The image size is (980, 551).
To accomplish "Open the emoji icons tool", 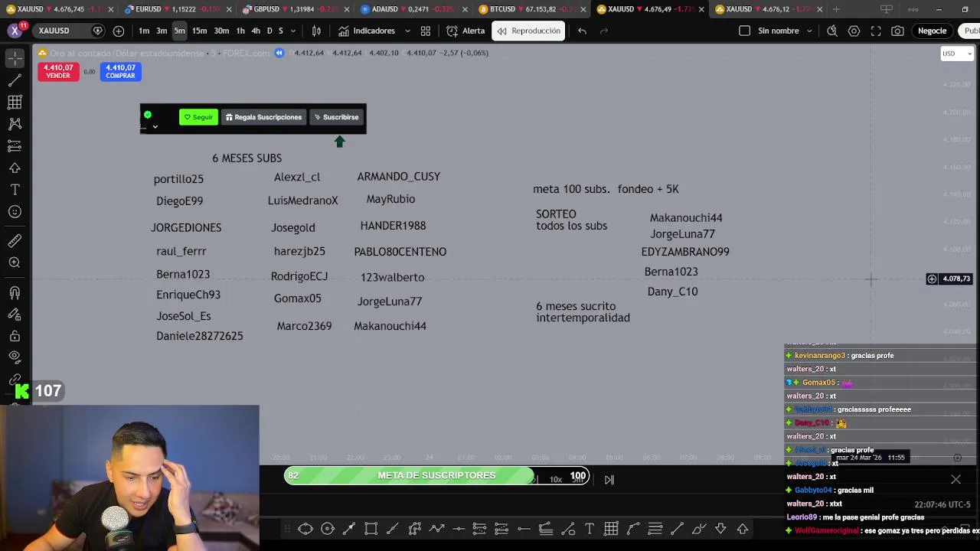I will pyautogui.click(x=15, y=211).
